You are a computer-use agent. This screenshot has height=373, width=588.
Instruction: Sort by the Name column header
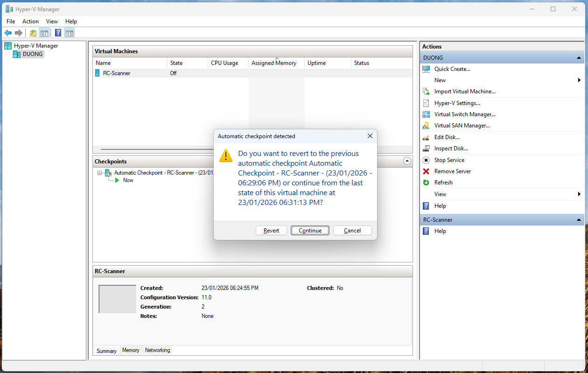pos(130,63)
